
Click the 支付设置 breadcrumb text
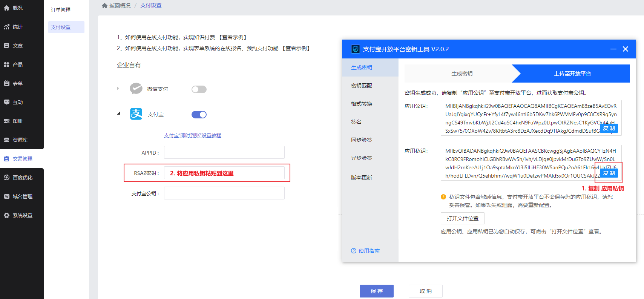click(x=151, y=6)
